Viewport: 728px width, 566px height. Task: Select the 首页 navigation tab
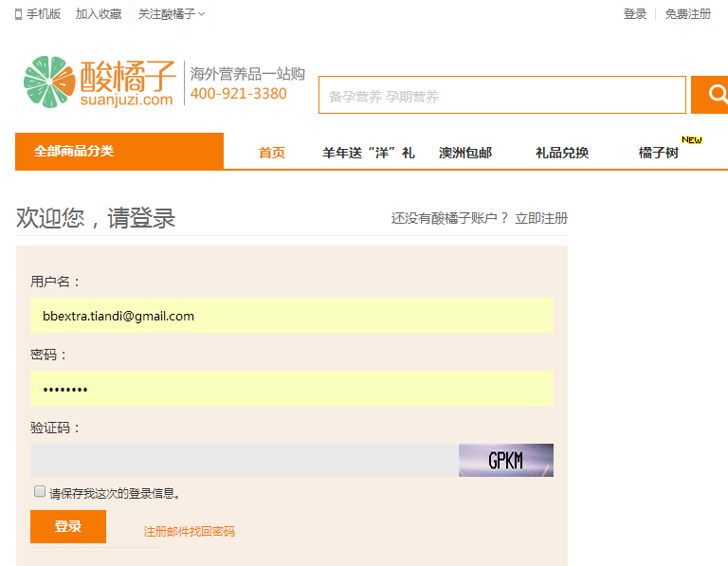coord(272,153)
